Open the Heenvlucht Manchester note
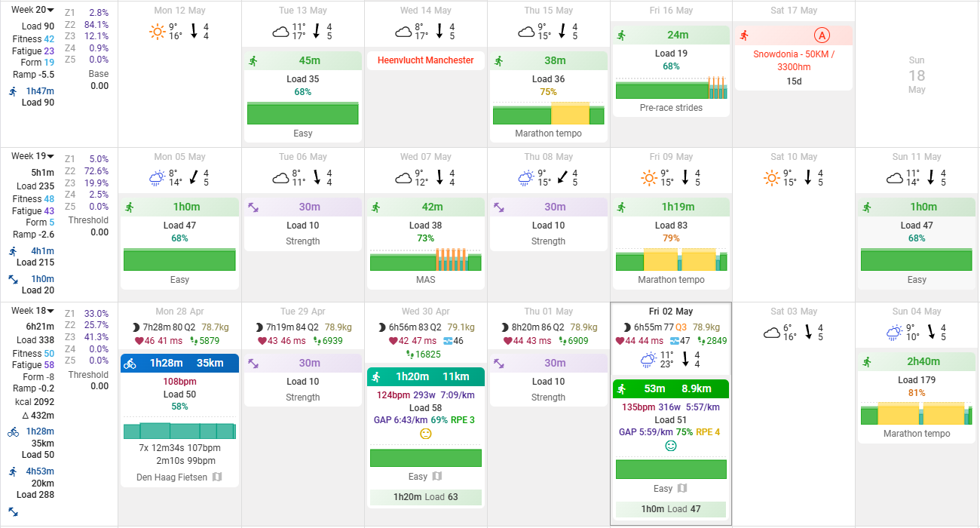The image size is (980, 528). 425,60
